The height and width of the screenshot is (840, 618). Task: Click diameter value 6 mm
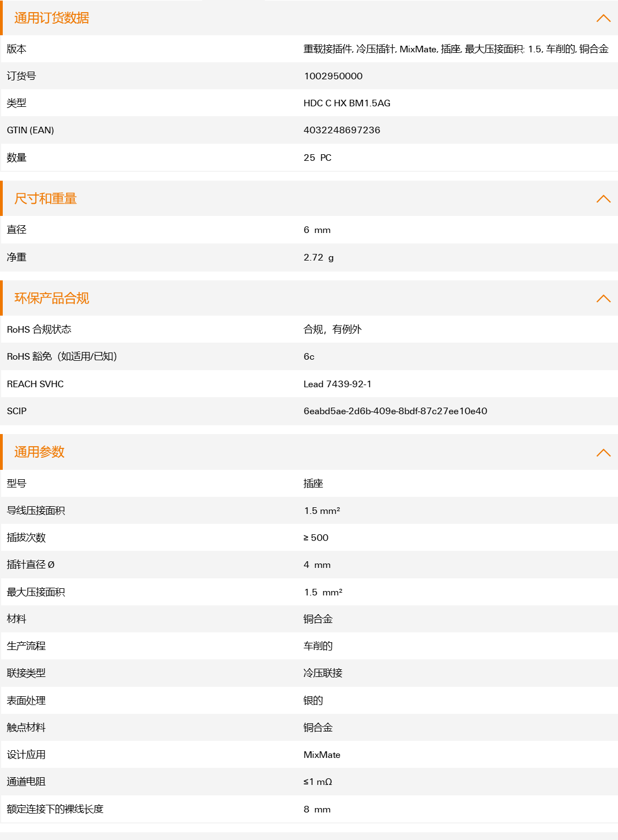317,230
